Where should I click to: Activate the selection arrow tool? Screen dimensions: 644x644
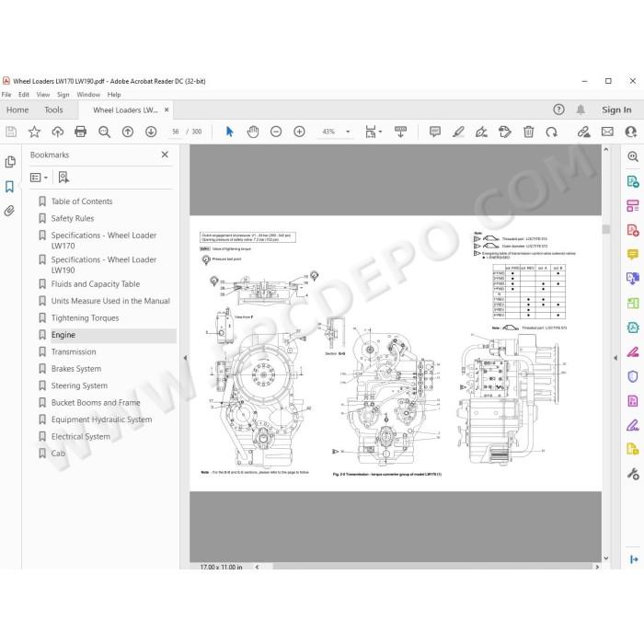coord(230,132)
